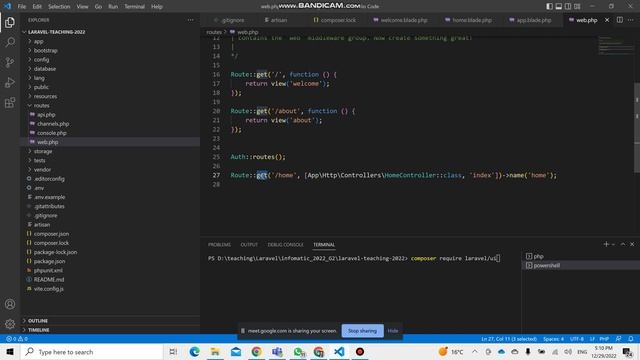Open Windows Start menu
Screen dimensions: 640x360
click(10, 351)
